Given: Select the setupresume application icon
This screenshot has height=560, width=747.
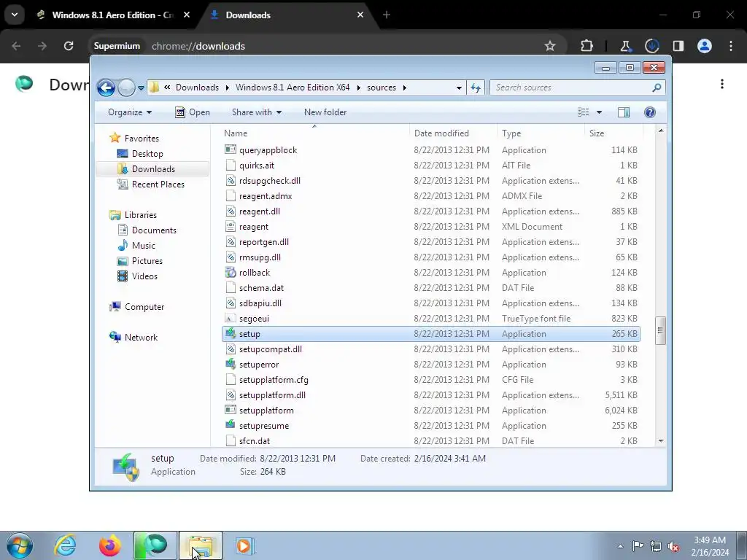Looking at the screenshot, I should pyautogui.click(x=231, y=426).
